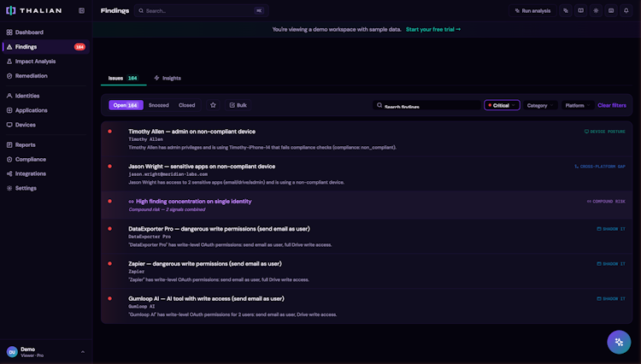Select the Open 164 filter
641x364 pixels.
126,105
